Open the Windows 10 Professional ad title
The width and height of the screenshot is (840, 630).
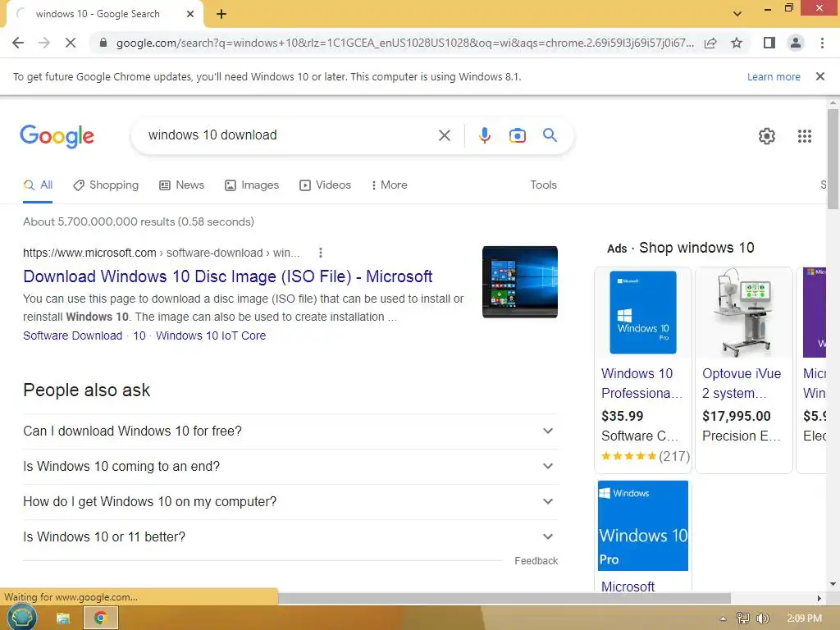coord(641,384)
